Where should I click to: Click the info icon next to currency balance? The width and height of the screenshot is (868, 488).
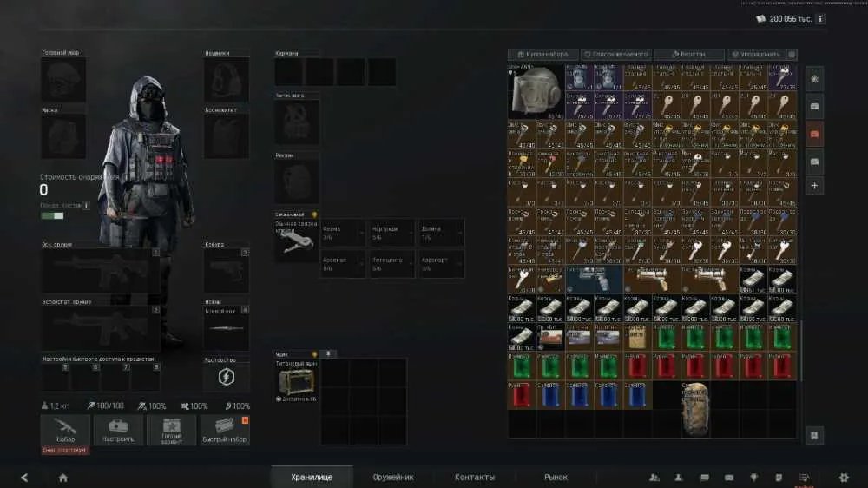(x=821, y=19)
